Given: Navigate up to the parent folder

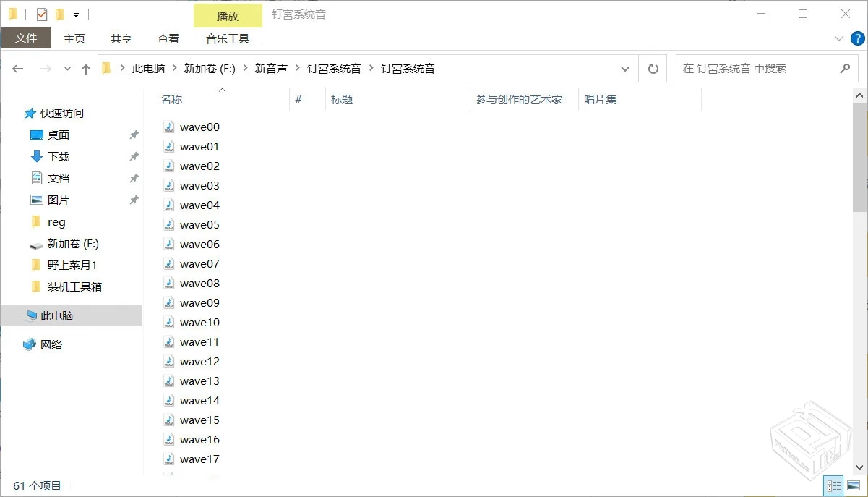Looking at the screenshot, I should pyautogui.click(x=85, y=68).
